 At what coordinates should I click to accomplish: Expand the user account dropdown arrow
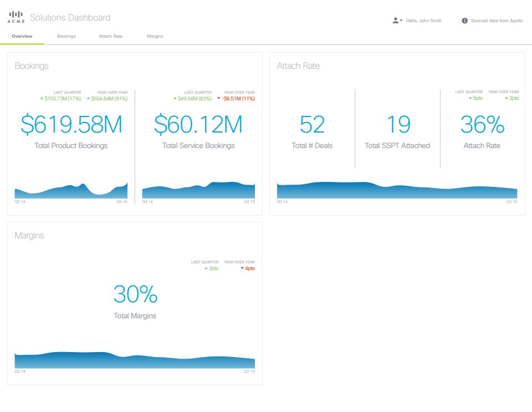(x=401, y=21)
